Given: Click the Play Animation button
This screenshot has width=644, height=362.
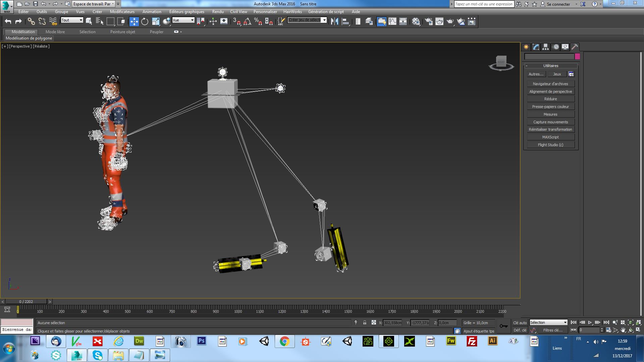Looking at the screenshot, I should (x=590, y=322).
